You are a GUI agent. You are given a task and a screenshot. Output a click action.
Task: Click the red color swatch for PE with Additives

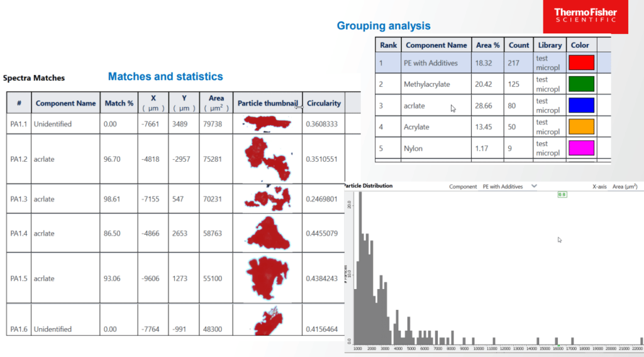(581, 63)
